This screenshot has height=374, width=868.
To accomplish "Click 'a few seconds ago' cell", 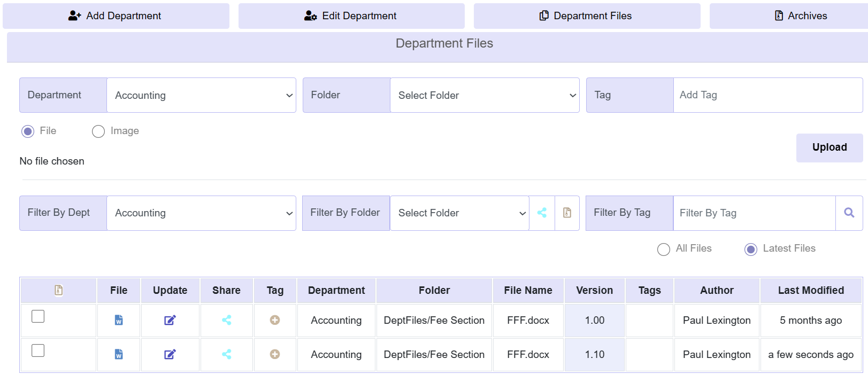I will 811,354.
